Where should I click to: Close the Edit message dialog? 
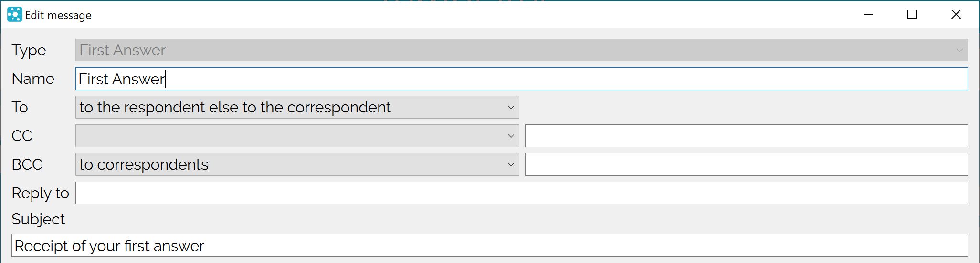tap(956, 15)
